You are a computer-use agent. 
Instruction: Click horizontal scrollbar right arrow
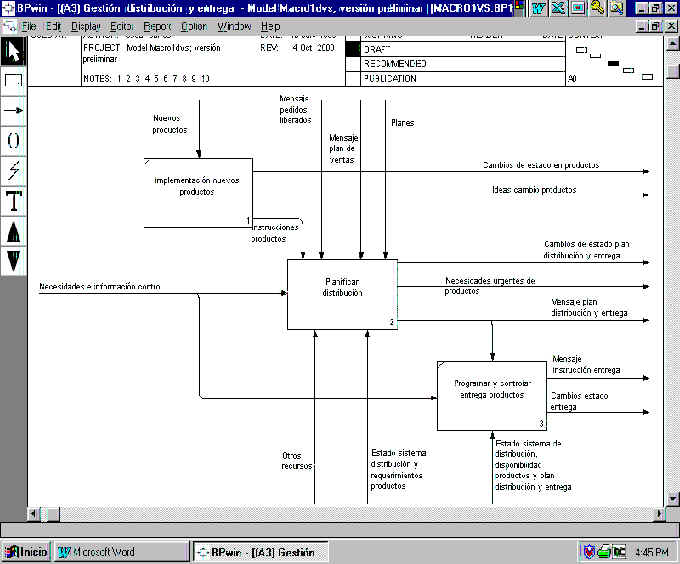658,514
